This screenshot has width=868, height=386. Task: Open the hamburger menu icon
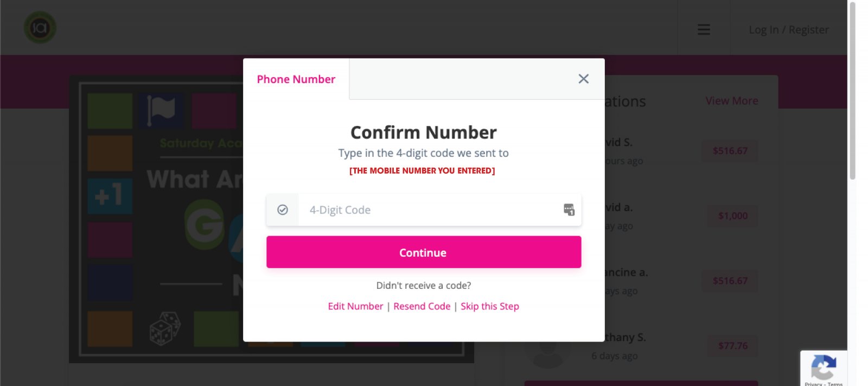click(704, 29)
